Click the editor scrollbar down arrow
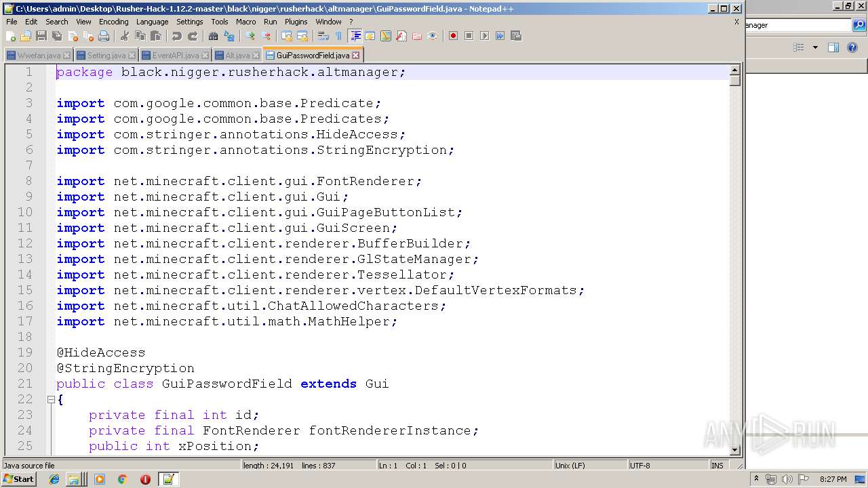 point(734,450)
